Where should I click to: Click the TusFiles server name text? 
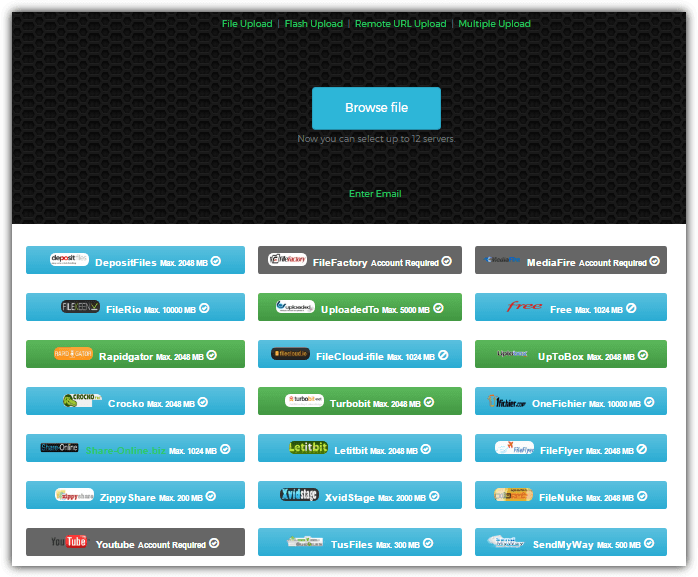pos(352,544)
